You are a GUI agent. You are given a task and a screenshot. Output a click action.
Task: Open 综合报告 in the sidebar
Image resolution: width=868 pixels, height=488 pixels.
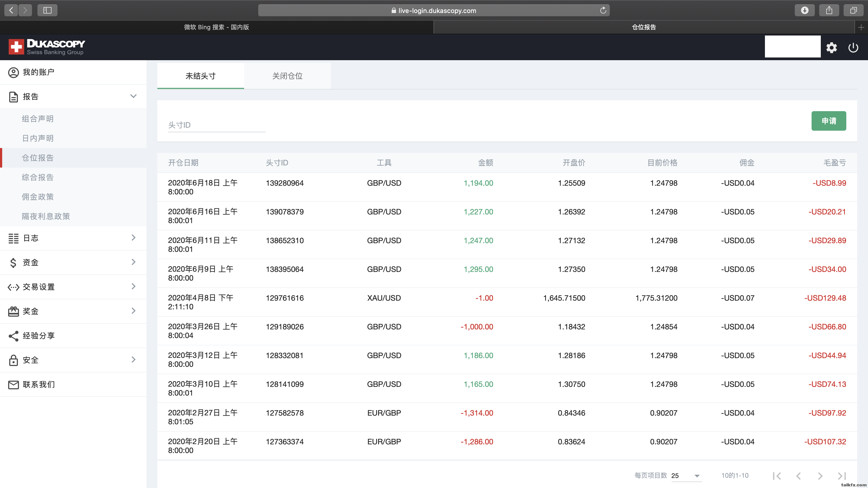coord(38,178)
